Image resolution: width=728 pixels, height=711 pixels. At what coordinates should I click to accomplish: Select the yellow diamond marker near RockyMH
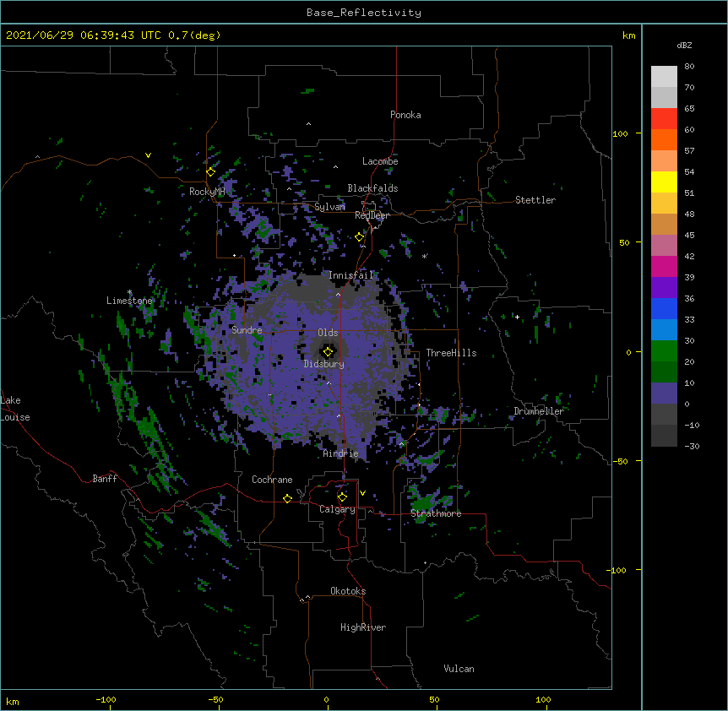211,172
